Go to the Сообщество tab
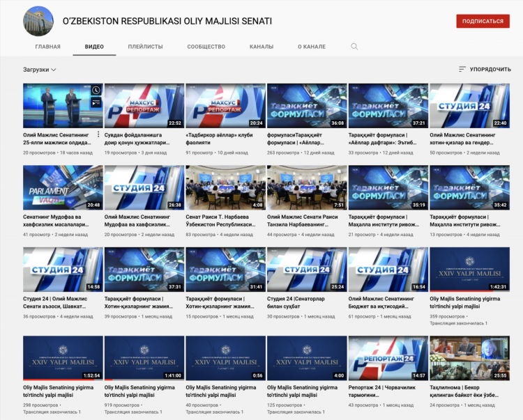 tap(206, 47)
